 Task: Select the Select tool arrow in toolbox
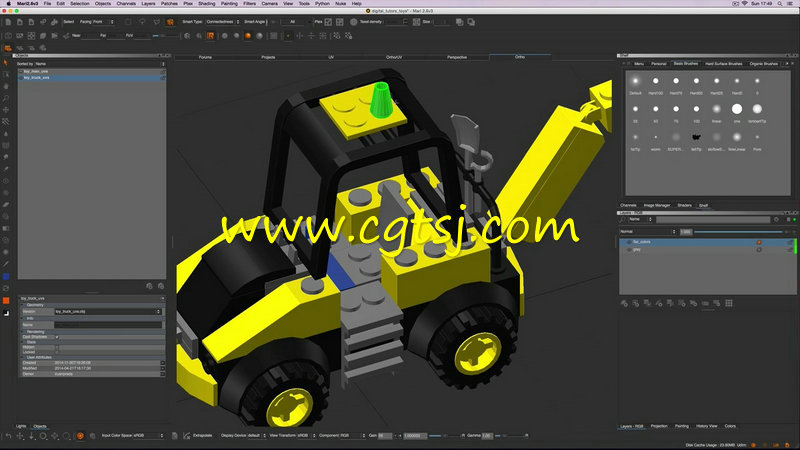pos(6,63)
